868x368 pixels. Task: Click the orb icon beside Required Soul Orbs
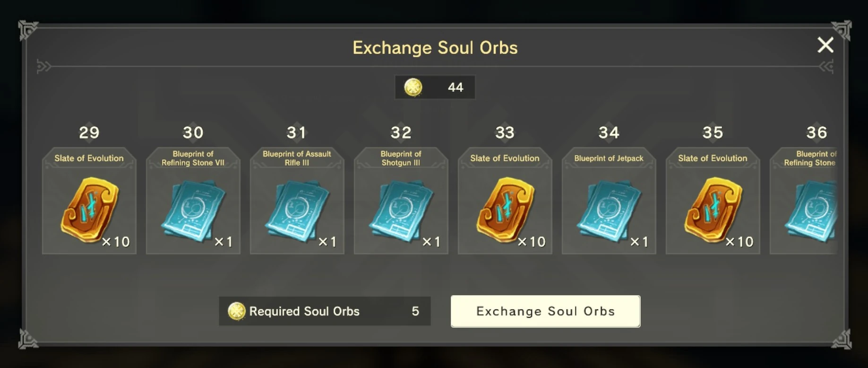(x=236, y=311)
